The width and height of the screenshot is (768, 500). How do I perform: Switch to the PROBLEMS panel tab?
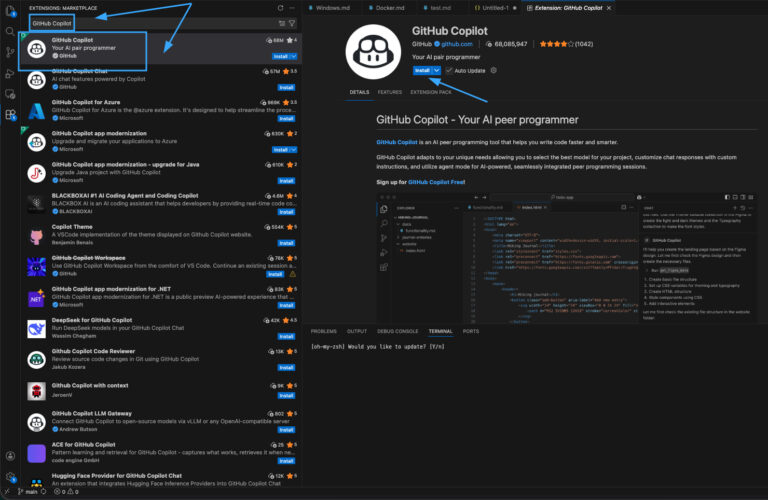[323, 332]
